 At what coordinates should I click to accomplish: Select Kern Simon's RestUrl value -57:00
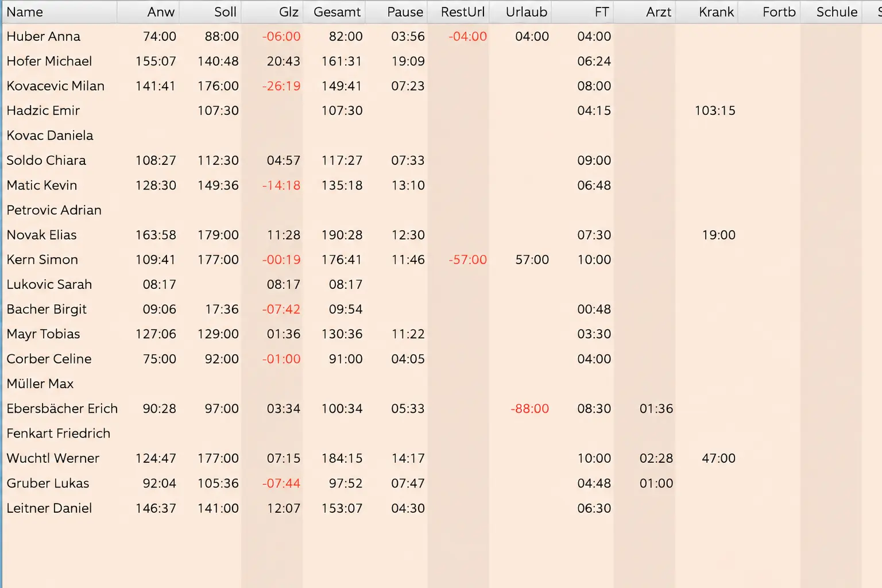click(467, 260)
